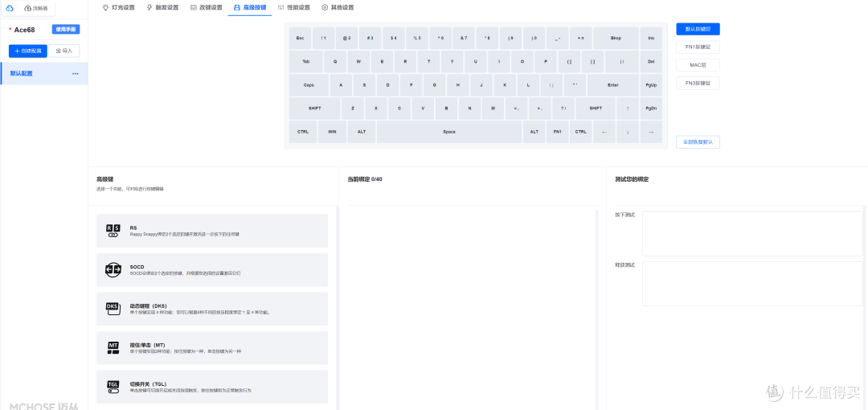Image resolution: width=868 pixels, height=410 pixels.
Task: Switch to the FN1按键层 layer
Action: coord(698,47)
